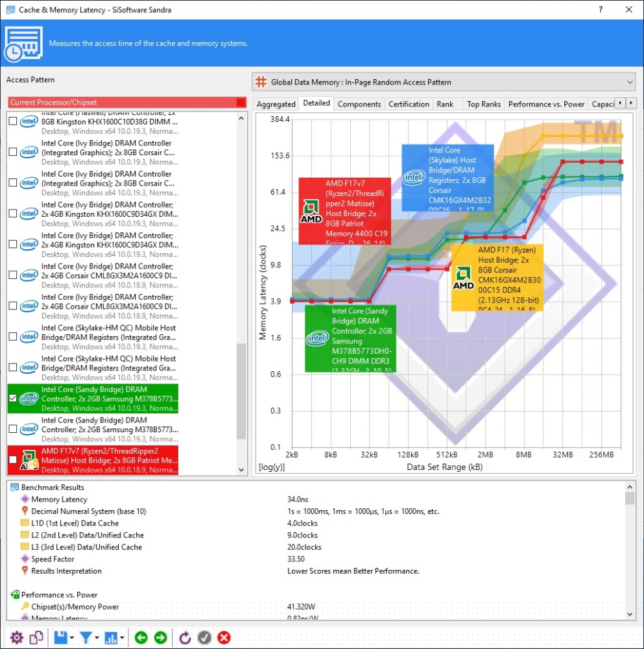Click the blue floppy disk save icon
Viewport: 644px width, 649px height.
(x=61, y=637)
